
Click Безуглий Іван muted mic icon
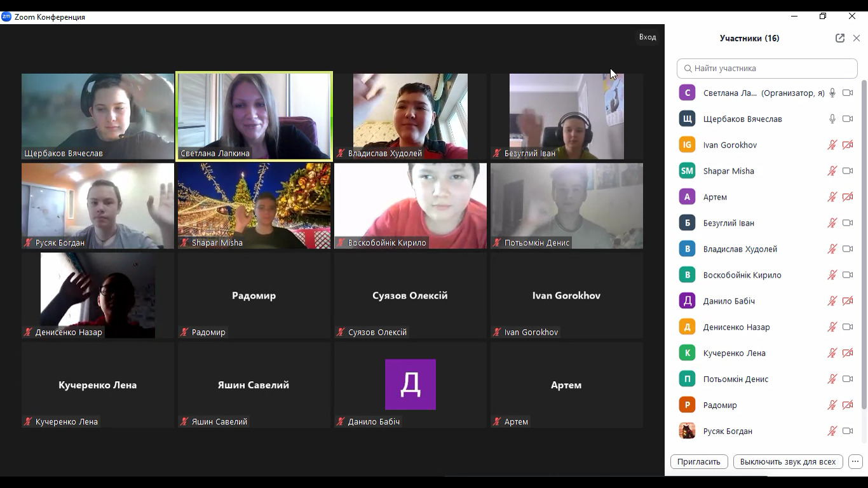point(832,223)
